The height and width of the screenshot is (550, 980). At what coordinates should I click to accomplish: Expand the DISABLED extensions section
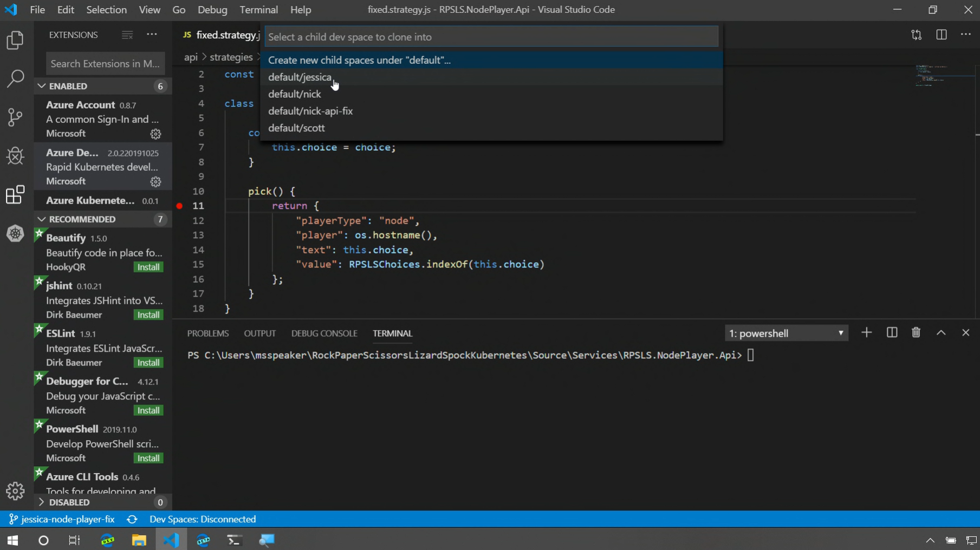click(x=42, y=502)
